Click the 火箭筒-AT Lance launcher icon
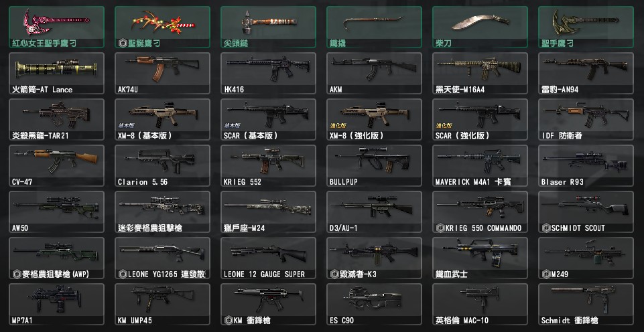The image size is (644, 332). coord(56,73)
